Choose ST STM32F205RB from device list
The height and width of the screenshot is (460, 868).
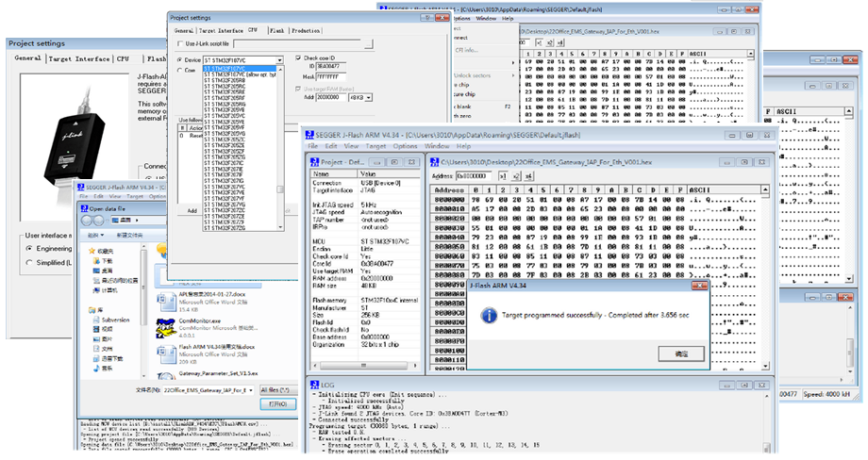pyautogui.click(x=225, y=81)
